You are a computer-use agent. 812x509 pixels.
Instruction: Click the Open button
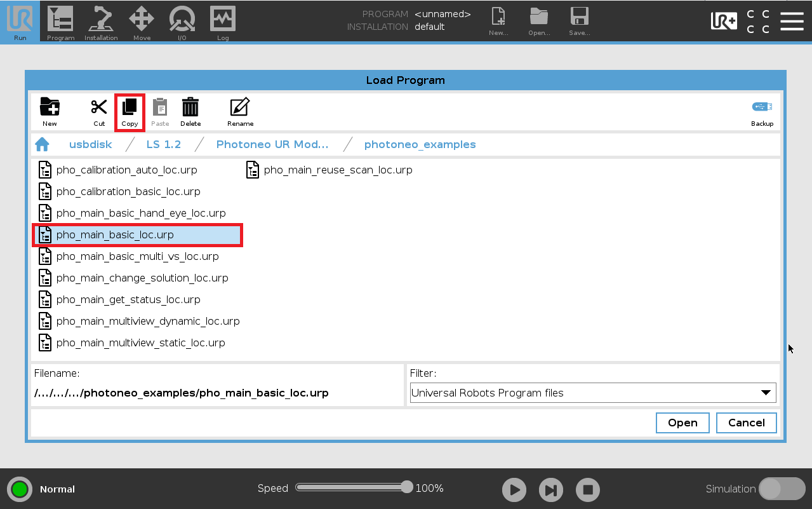point(682,423)
